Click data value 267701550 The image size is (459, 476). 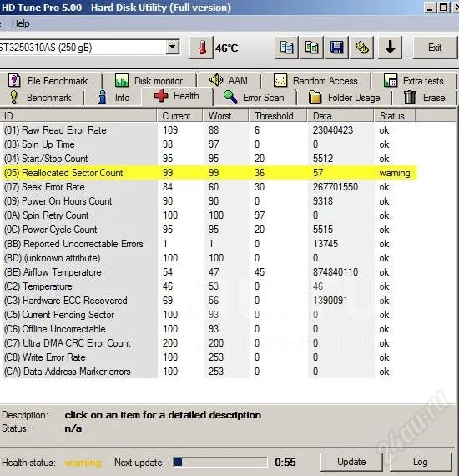pos(335,187)
